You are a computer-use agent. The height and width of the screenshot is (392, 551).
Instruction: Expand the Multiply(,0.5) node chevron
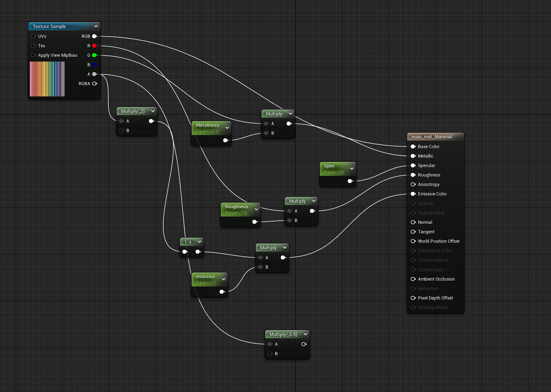click(306, 334)
